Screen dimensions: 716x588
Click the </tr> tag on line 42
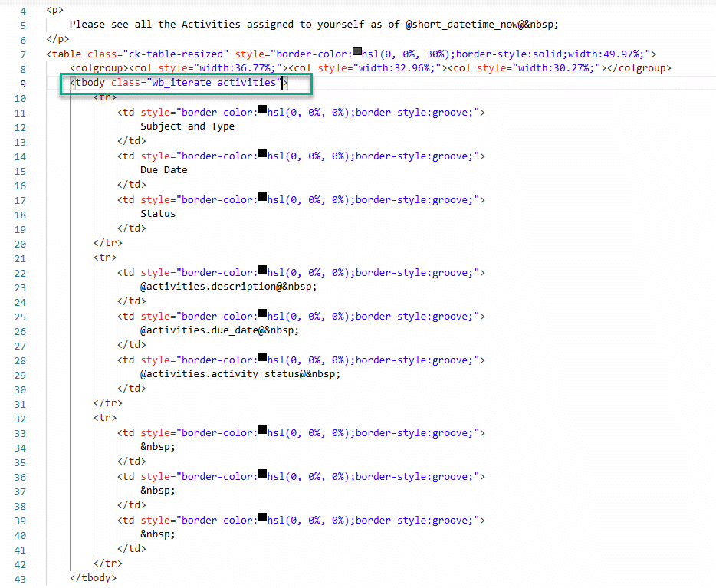pos(108,563)
